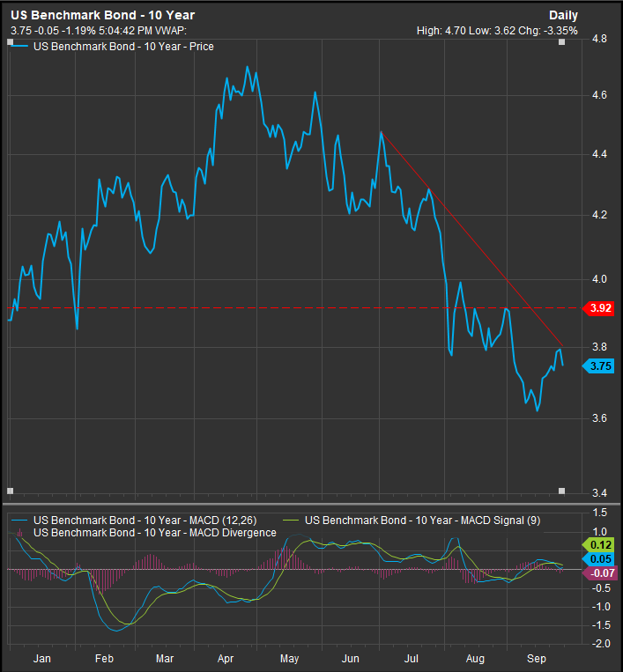
Task: Click the 'US Benchmark Bond - 10 Year' chart title
Action: [x=102, y=16]
